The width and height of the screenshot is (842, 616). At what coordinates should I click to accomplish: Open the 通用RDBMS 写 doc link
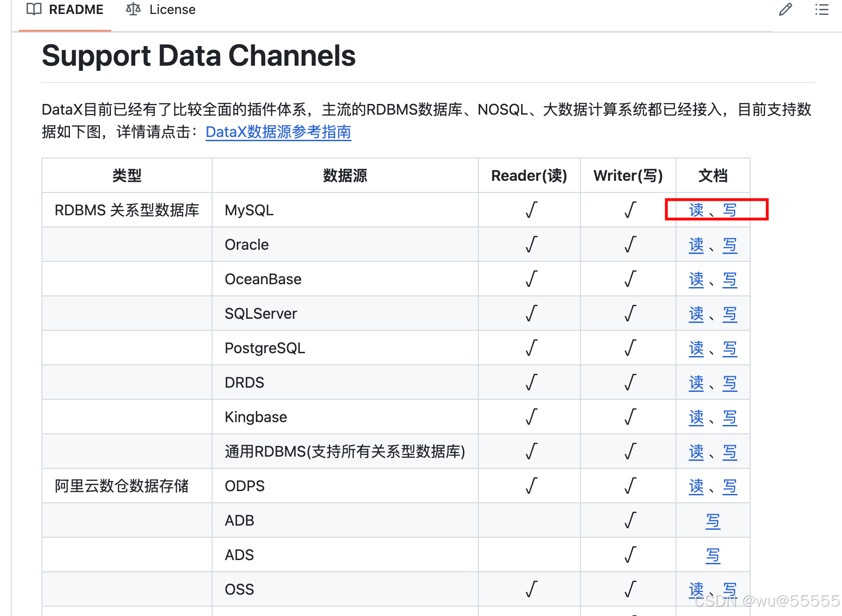[x=730, y=452]
